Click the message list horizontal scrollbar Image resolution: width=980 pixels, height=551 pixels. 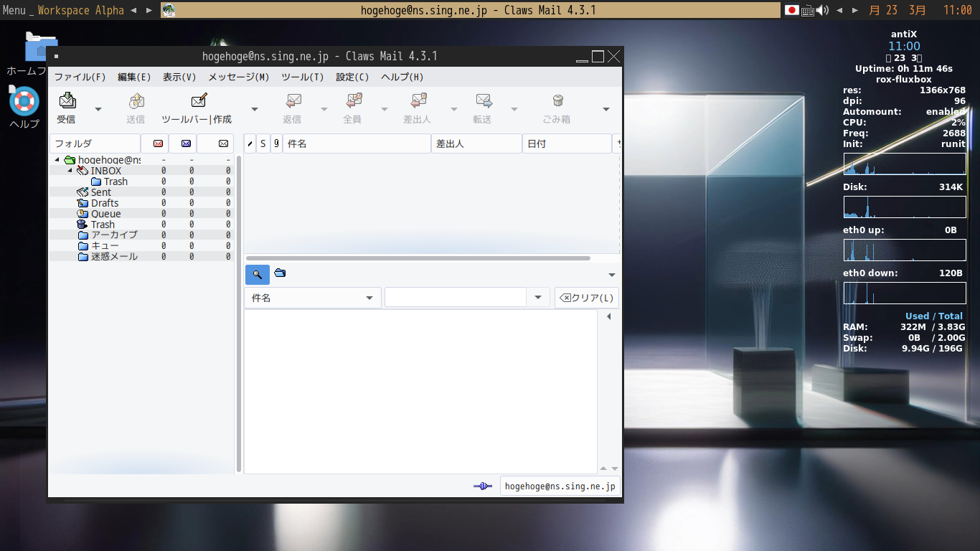coord(418,258)
